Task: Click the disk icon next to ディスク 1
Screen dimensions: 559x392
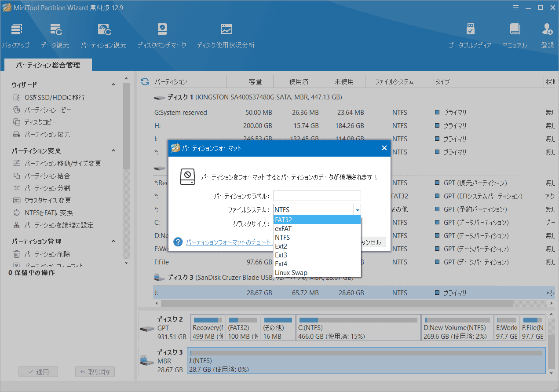Action: click(x=159, y=97)
